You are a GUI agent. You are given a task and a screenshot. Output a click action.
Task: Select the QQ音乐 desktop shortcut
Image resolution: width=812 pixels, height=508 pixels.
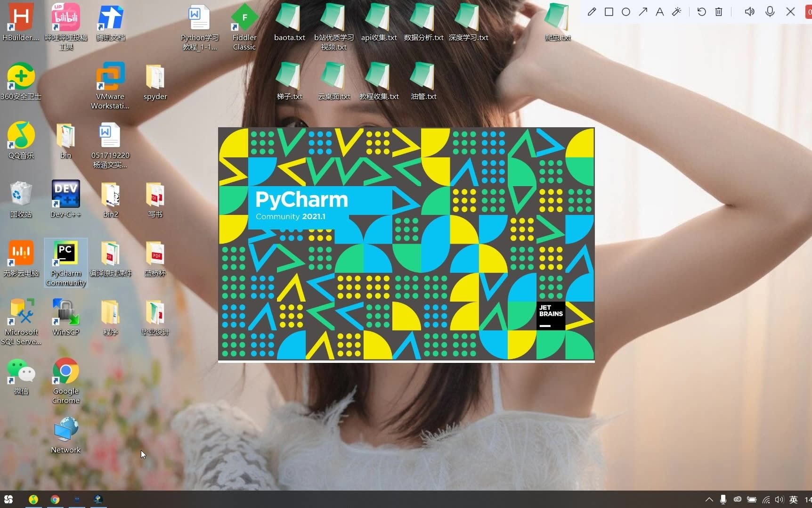pyautogui.click(x=21, y=140)
